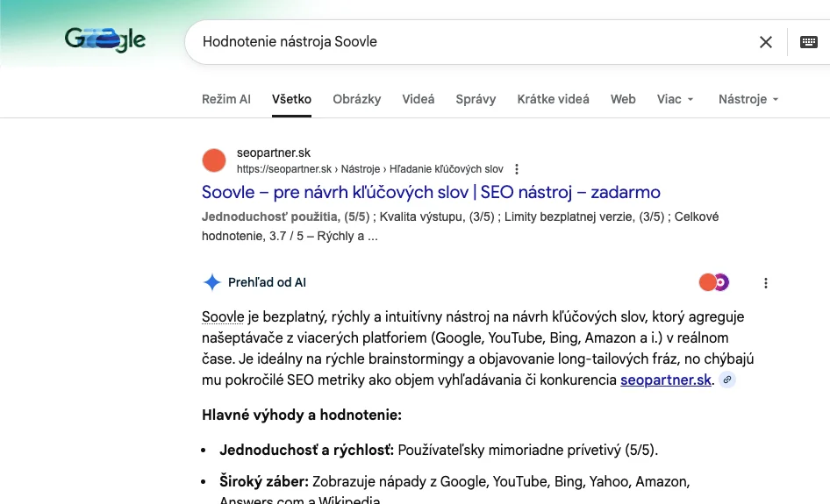830x504 pixels.
Task: Switch to the Režim AI tab
Action: tap(225, 99)
